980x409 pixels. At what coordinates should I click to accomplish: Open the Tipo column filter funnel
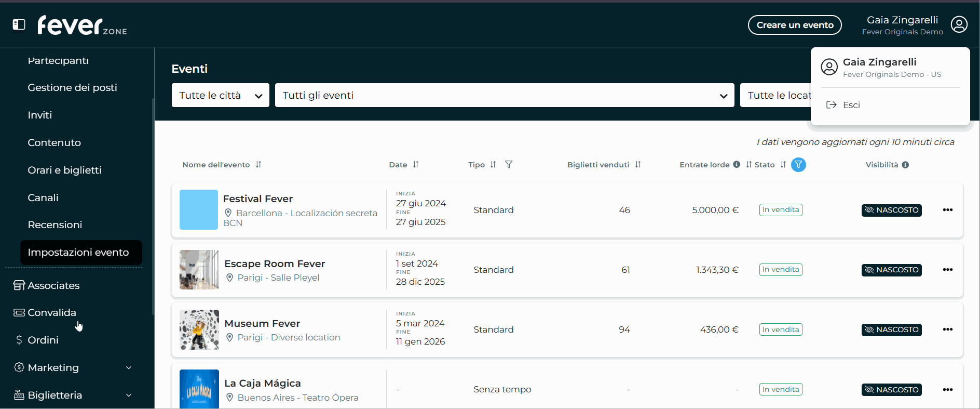(x=509, y=165)
